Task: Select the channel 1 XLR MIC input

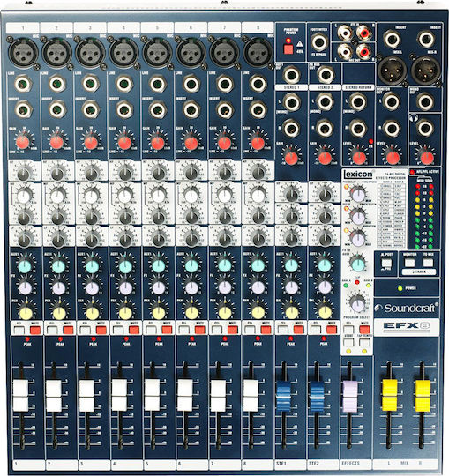Action: [x=22, y=52]
